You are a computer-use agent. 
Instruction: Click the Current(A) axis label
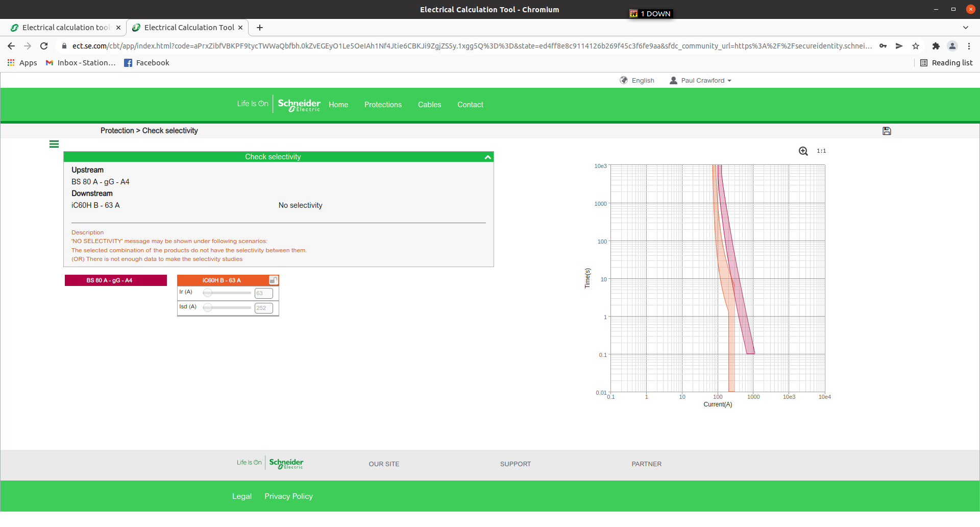(718, 404)
